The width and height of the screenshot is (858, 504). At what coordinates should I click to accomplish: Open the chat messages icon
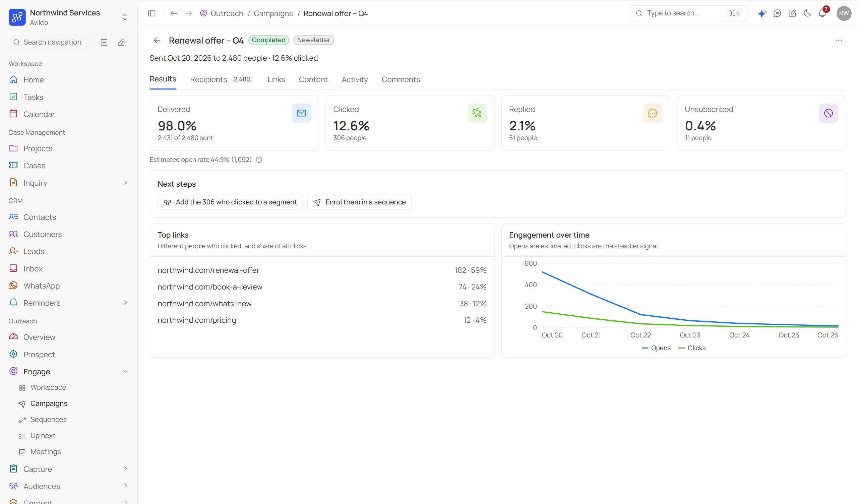(x=777, y=13)
